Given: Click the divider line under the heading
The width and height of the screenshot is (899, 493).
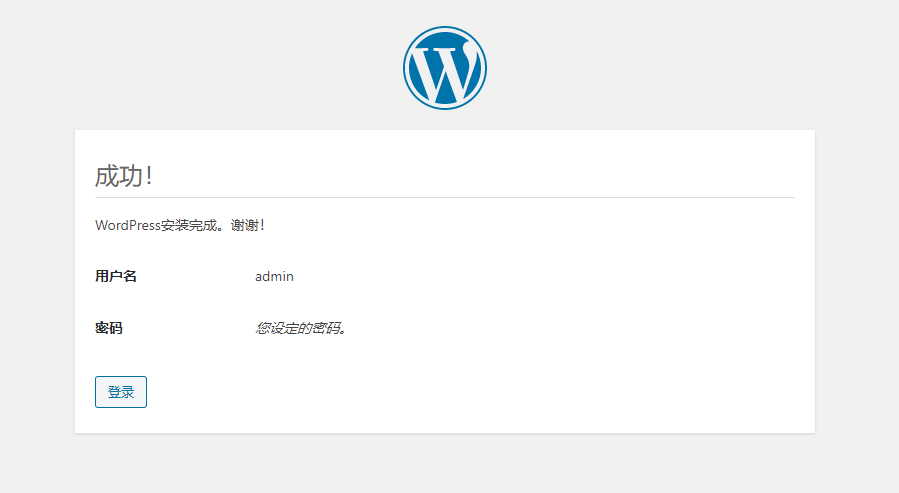Looking at the screenshot, I should point(445,197).
